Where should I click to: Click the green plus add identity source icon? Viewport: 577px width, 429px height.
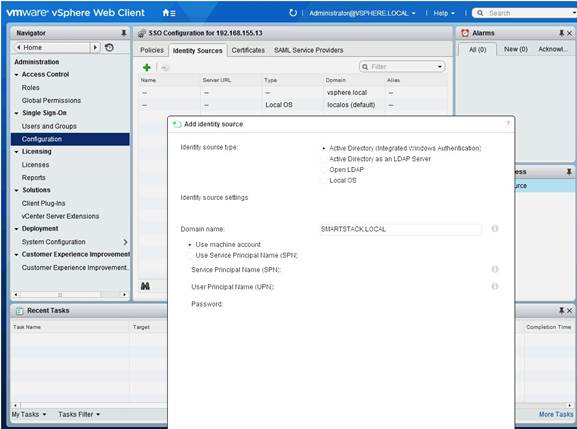pos(146,67)
